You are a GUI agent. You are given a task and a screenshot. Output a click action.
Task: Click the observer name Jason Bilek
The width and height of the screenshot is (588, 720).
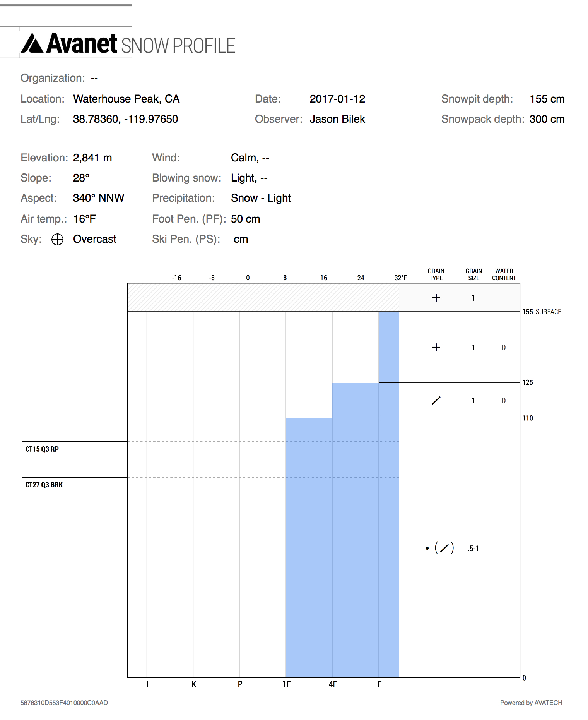[x=337, y=119]
